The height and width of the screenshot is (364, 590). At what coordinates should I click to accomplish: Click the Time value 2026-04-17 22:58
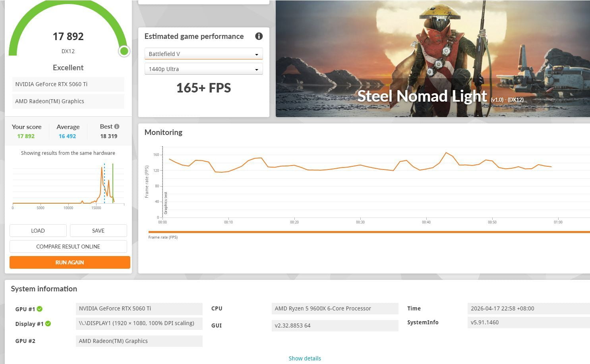[x=529, y=308]
